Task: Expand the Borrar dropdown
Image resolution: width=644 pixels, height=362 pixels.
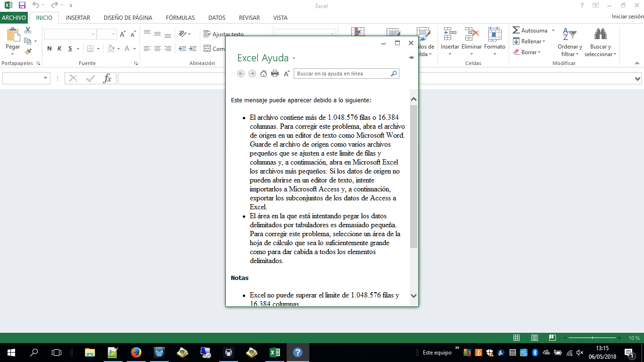Action: click(x=538, y=52)
